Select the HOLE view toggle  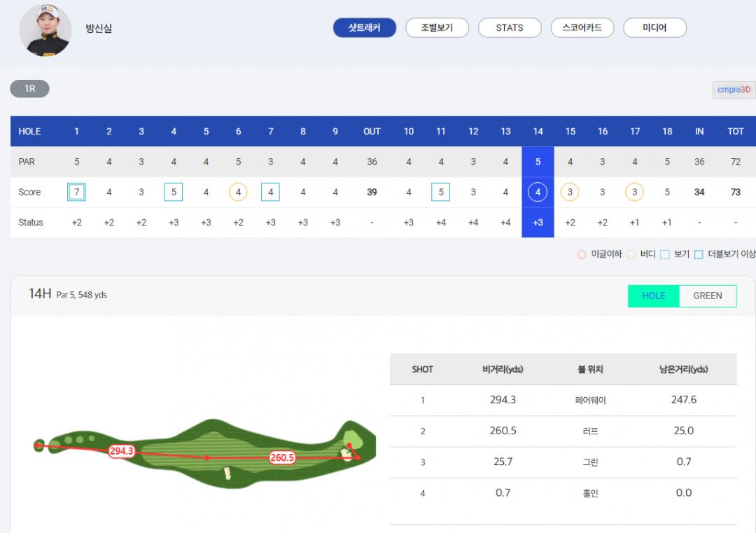pos(654,296)
